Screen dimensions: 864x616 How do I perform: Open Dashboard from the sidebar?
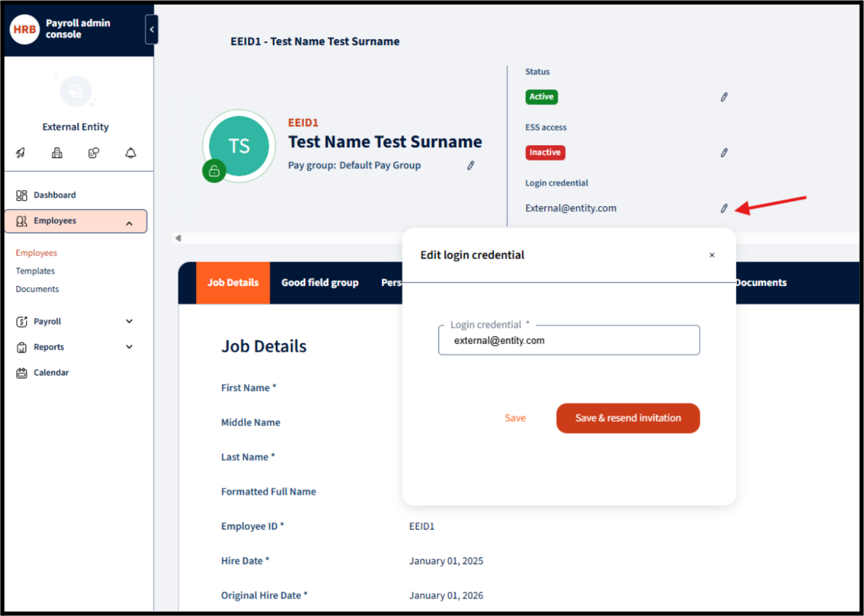(55, 195)
